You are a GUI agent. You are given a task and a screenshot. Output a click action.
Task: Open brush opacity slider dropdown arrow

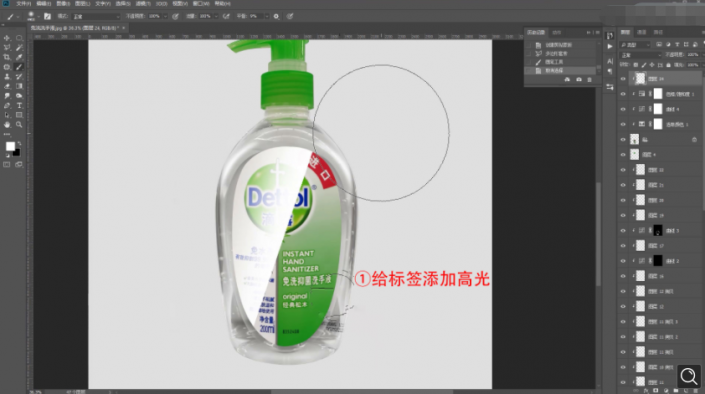pos(165,16)
